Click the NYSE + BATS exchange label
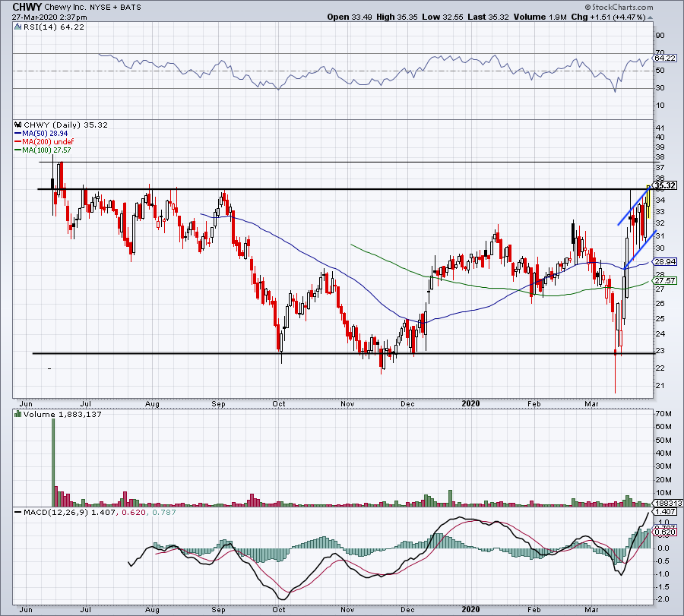This screenshot has height=616, width=684. (116, 8)
